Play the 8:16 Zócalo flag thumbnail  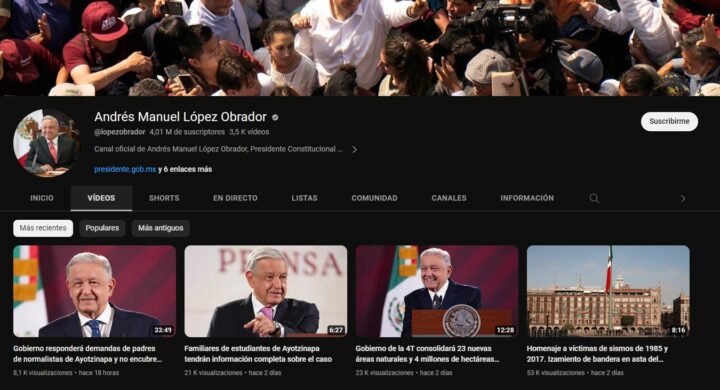608,291
